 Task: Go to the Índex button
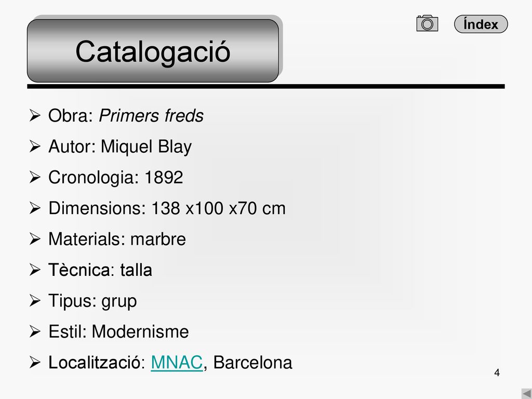point(481,24)
